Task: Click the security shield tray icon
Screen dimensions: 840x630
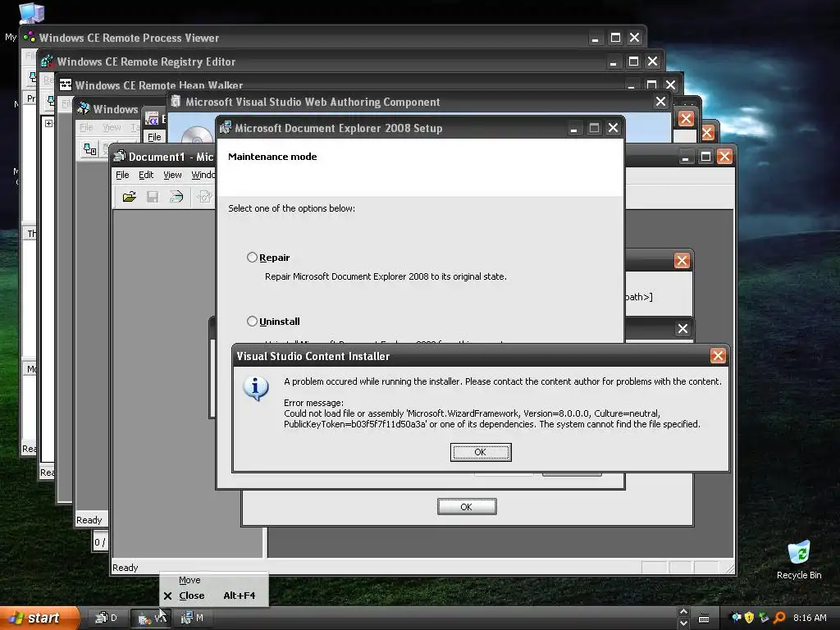Action: [x=749, y=618]
